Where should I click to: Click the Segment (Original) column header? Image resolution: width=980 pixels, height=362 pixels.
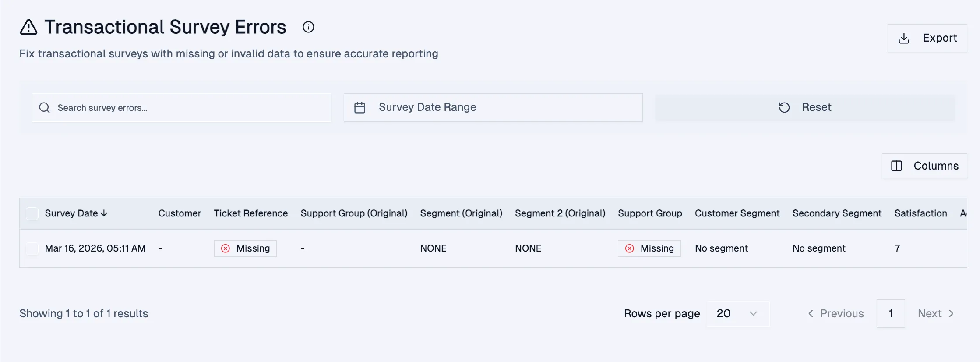(461, 213)
